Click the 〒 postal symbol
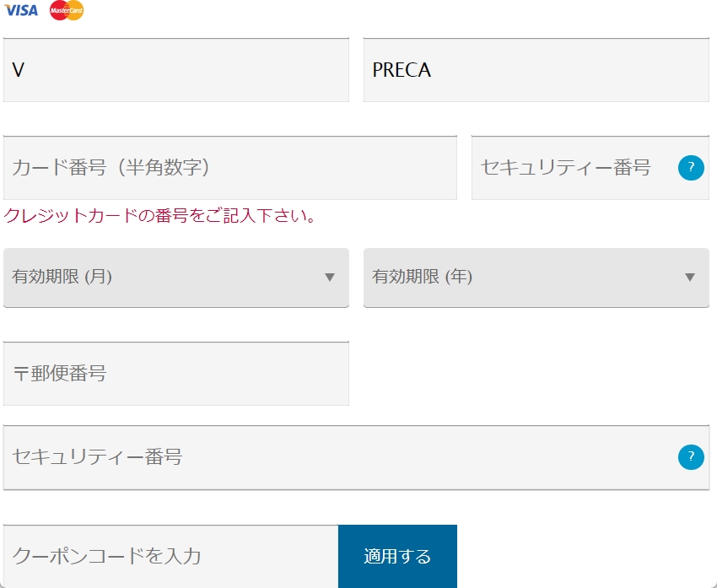Image resolution: width=717 pixels, height=588 pixels. 20,374
